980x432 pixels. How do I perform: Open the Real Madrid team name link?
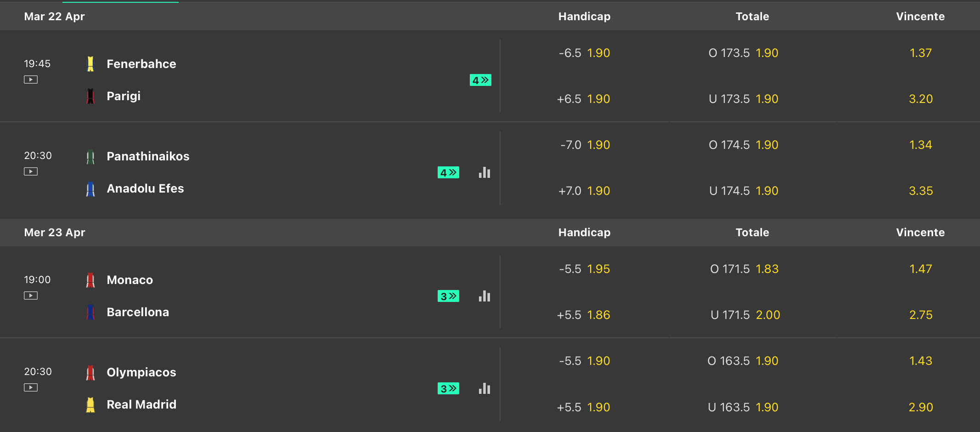[x=141, y=404]
